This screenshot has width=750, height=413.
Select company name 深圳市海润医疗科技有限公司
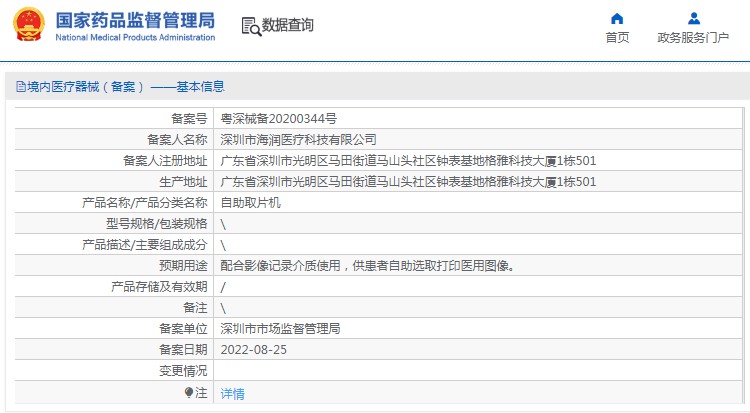pyautogui.click(x=298, y=139)
